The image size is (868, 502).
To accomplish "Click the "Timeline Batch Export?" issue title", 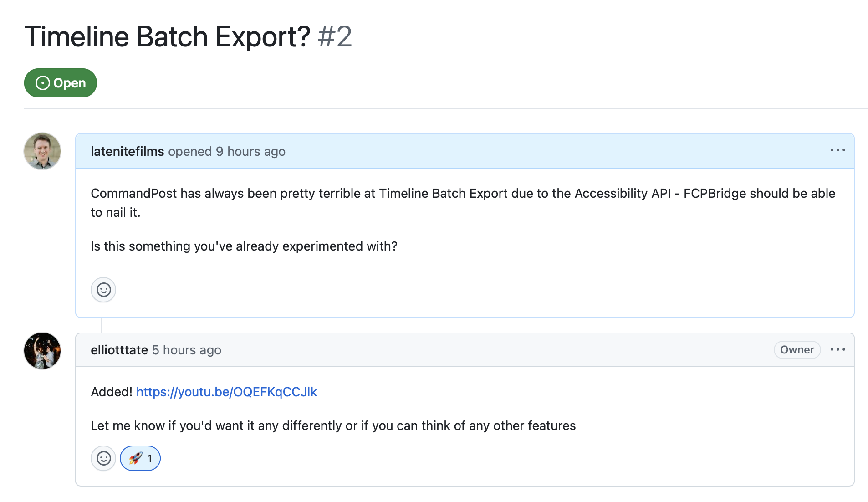I will [x=167, y=36].
